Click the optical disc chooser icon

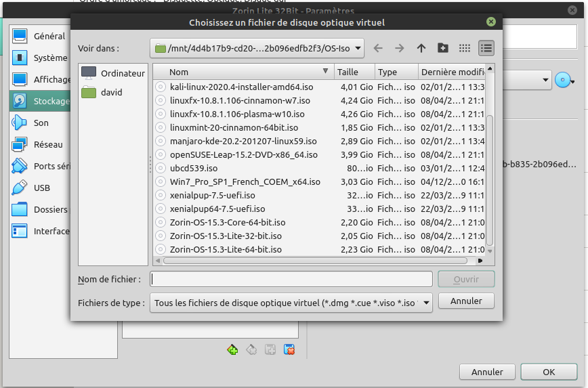click(x=564, y=81)
